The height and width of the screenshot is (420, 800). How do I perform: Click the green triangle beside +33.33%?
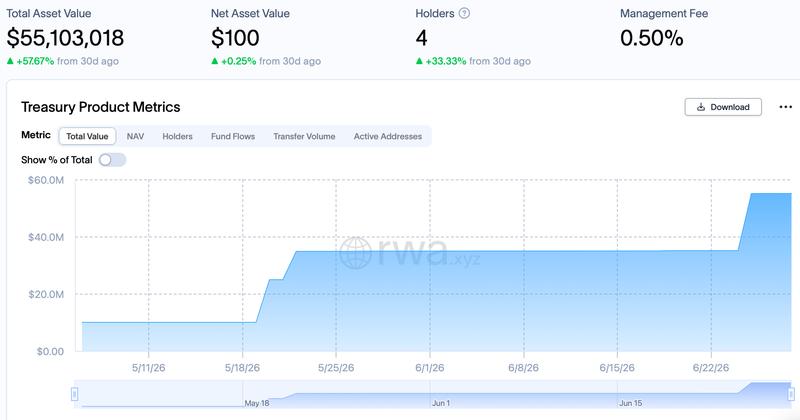(419, 61)
